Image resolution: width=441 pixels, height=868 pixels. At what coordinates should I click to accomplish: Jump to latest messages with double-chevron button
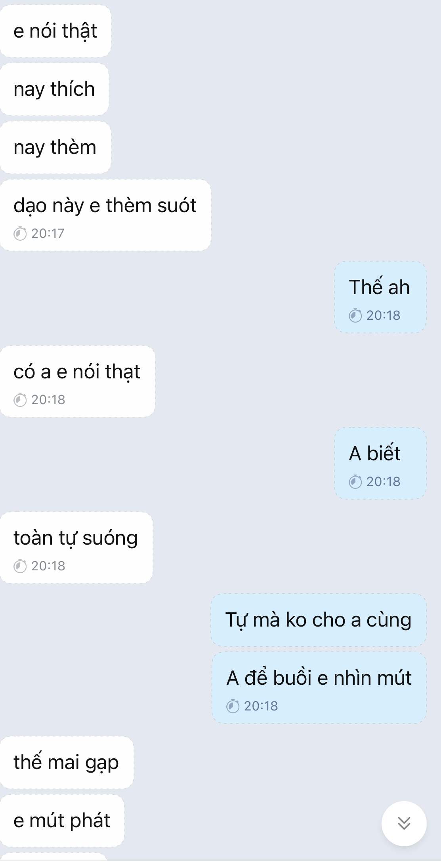tap(404, 823)
